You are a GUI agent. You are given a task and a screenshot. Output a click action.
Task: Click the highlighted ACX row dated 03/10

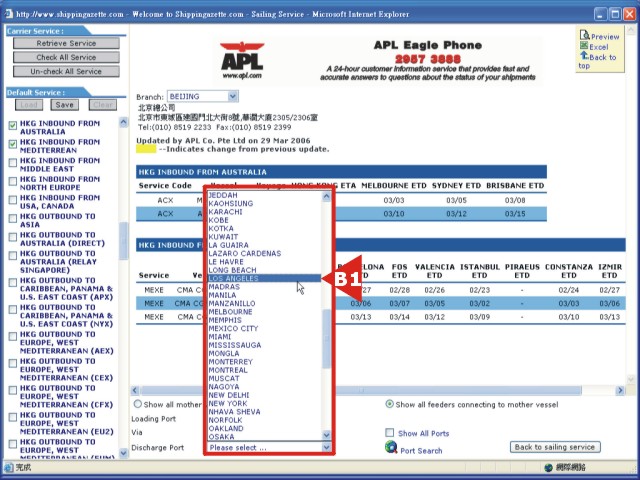(x=341, y=214)
